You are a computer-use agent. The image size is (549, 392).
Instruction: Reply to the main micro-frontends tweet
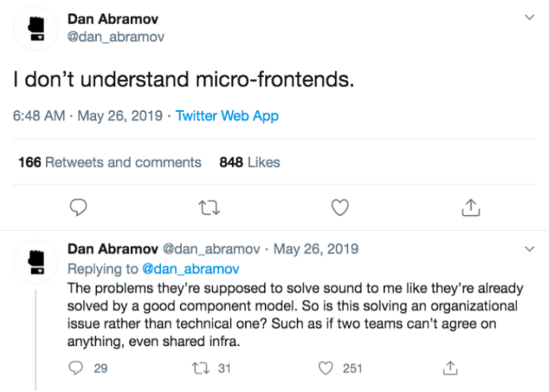pyautogui.click(x=78, y=207)
